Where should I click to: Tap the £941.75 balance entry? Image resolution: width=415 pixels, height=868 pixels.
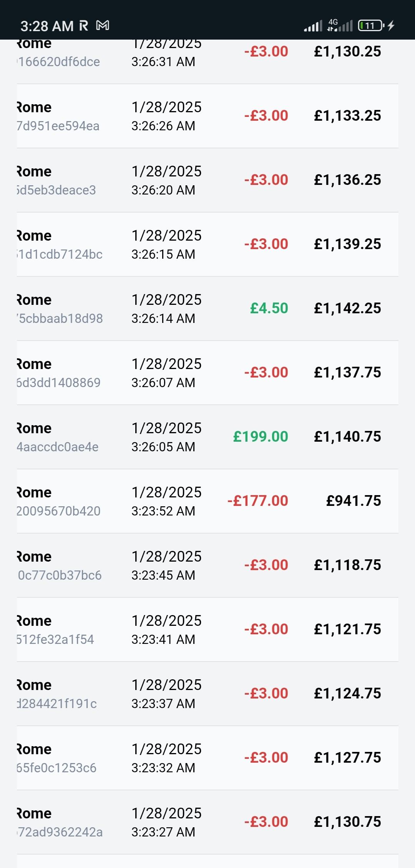[x=354, y=501]
